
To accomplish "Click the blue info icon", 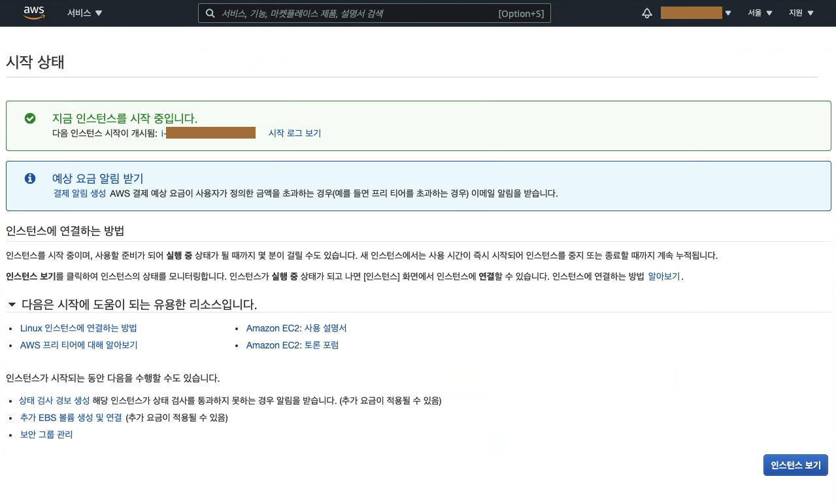I will click(29, 178).
